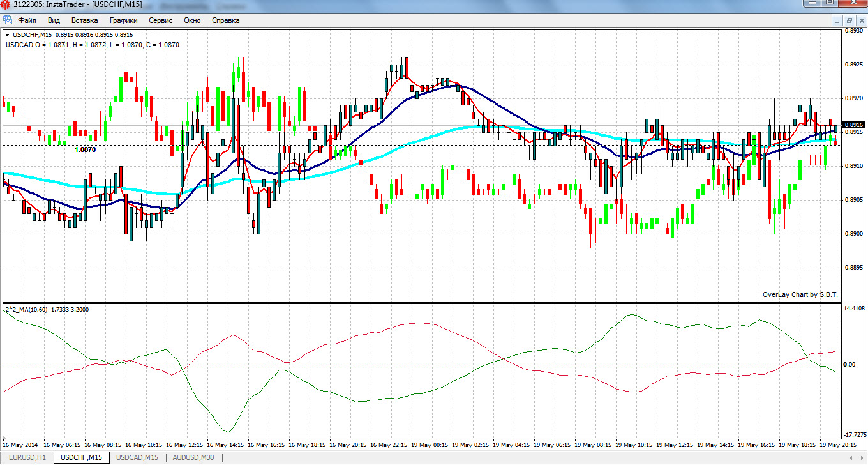Switch to the USDCAD,M15 chart tab
The width and height of the screenshot is (868, 465).
137,457
